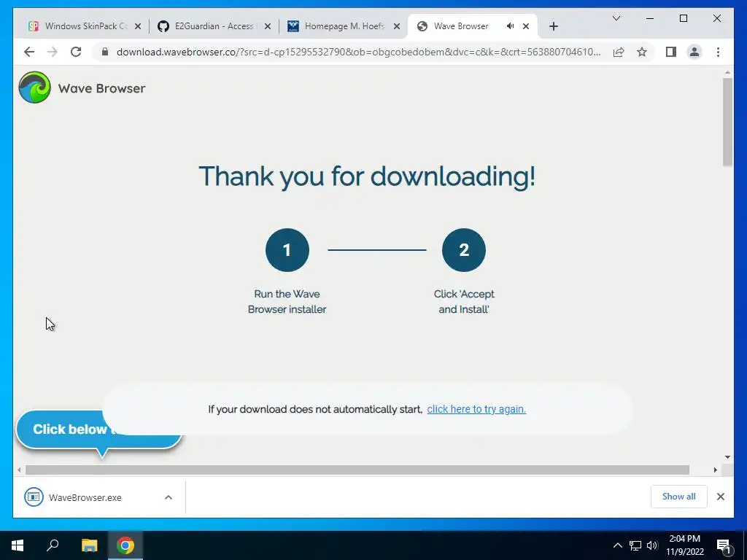Open the tab search dropdown
747x560 pixels.
[616, 18]
